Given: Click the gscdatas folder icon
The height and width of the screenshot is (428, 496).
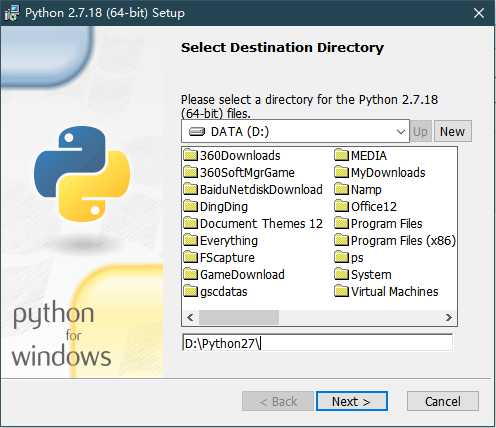Looking at the screenshot, I should [191, 291].
